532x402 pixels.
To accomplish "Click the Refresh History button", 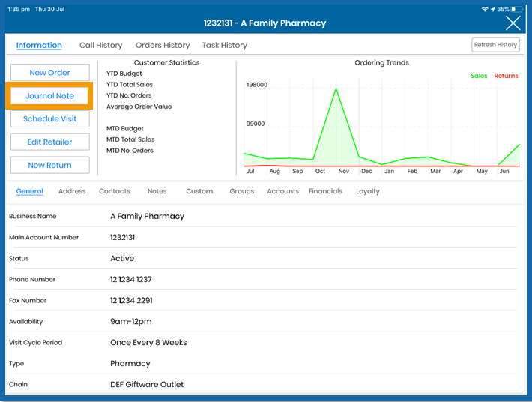I will pos(495,45).
